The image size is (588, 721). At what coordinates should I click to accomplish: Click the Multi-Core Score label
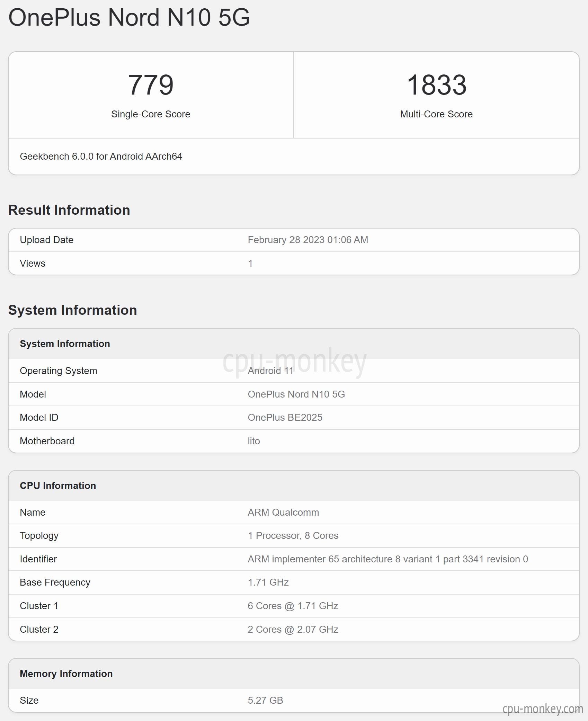(x=436, y=114)
